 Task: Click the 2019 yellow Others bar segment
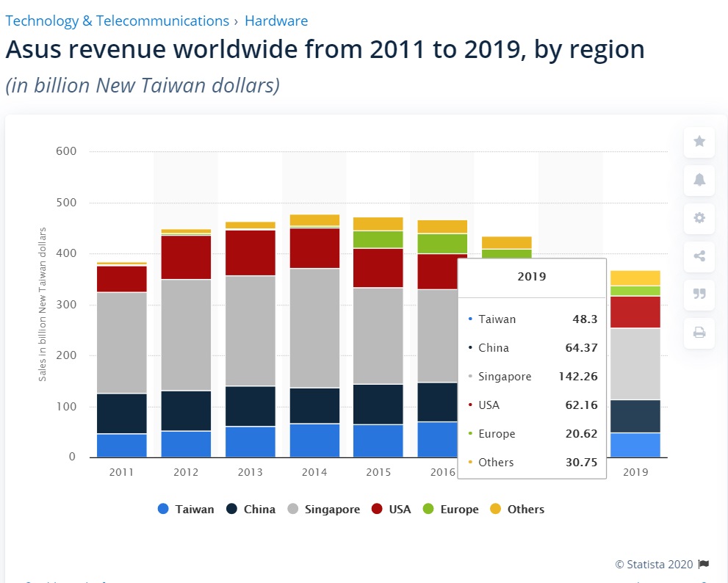(635, 278)
